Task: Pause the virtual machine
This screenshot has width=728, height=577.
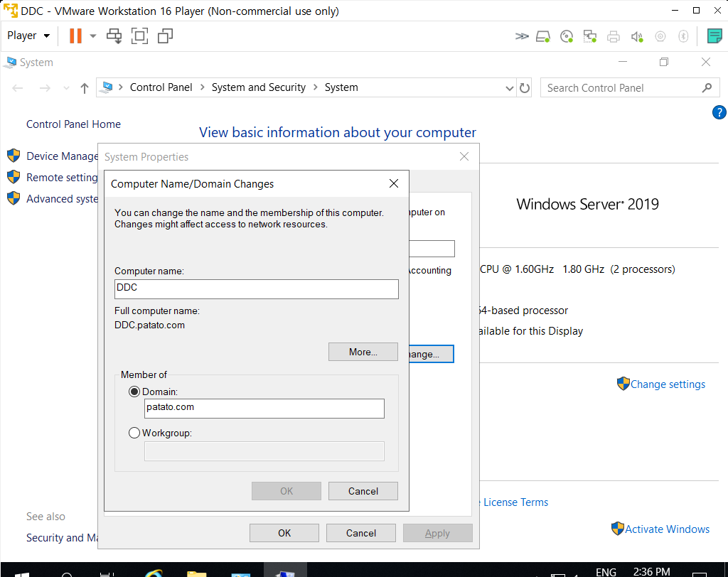Action: click(x=75, y=36)
